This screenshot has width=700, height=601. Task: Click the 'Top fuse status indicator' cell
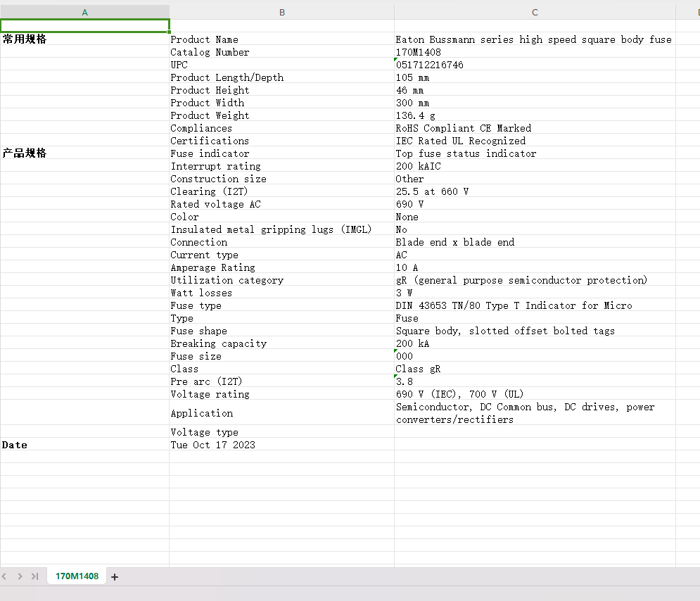pyautogui.click(x=535, y=153)
